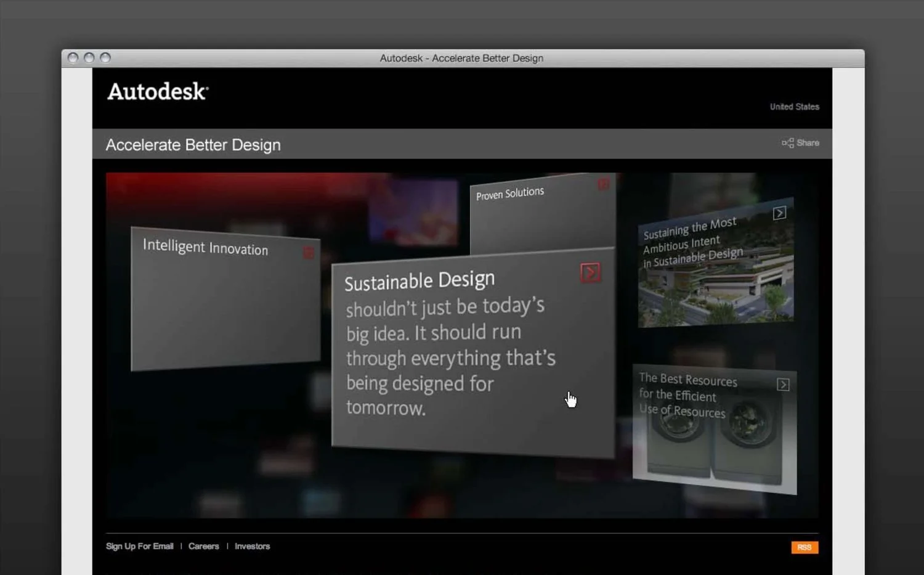
Task: Open the building thumbnail for Sustainable Design story
Action: coord(716,263)
